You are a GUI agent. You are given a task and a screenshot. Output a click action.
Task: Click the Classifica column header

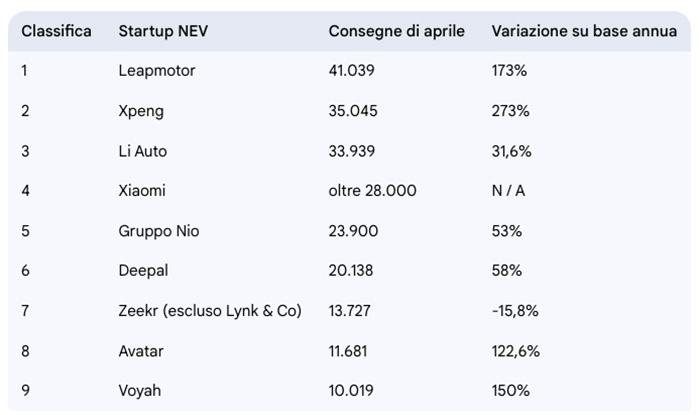(x=56, y=31)
